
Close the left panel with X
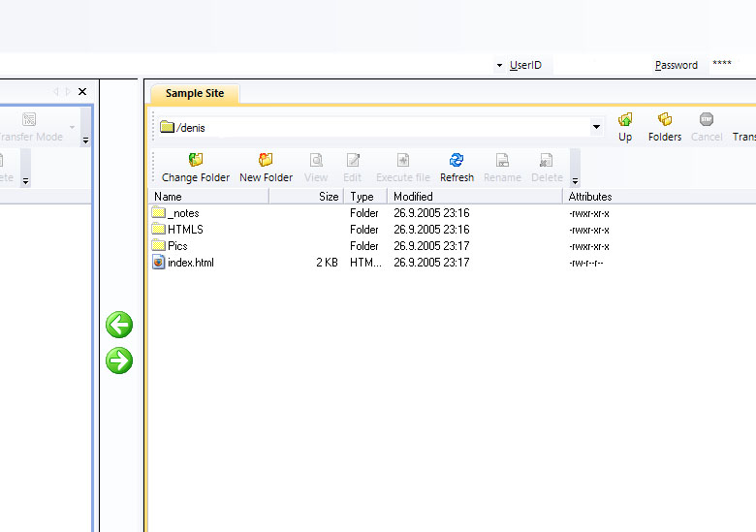coord(82,91)
